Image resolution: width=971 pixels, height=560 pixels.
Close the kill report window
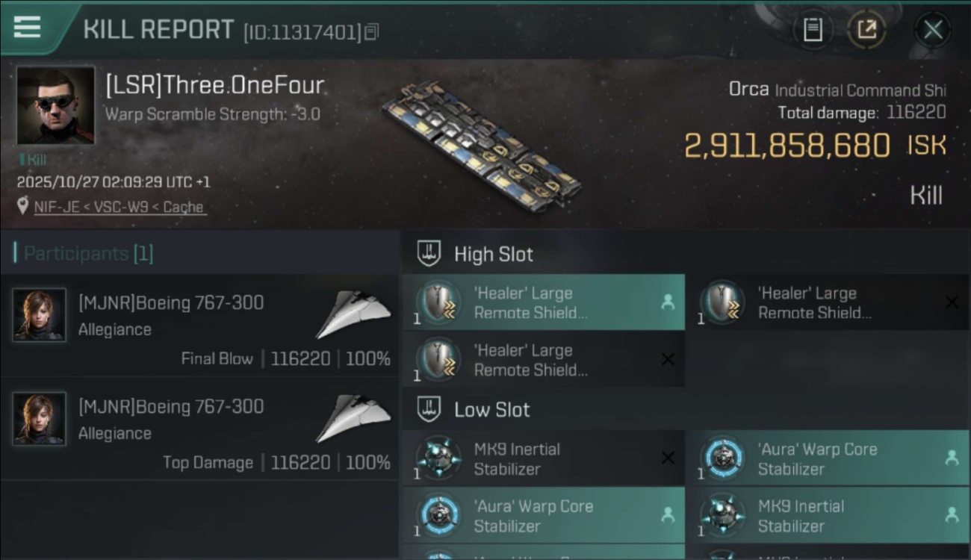(x=933, y=30)
